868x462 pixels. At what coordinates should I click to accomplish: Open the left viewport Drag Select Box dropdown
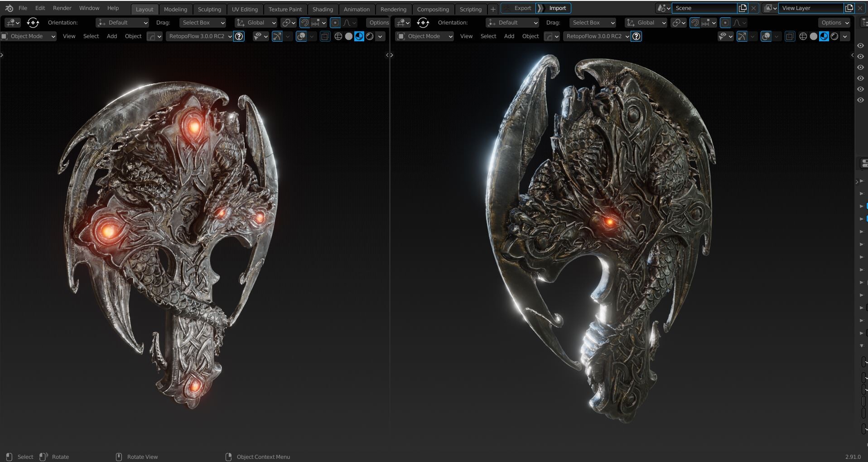203,23
